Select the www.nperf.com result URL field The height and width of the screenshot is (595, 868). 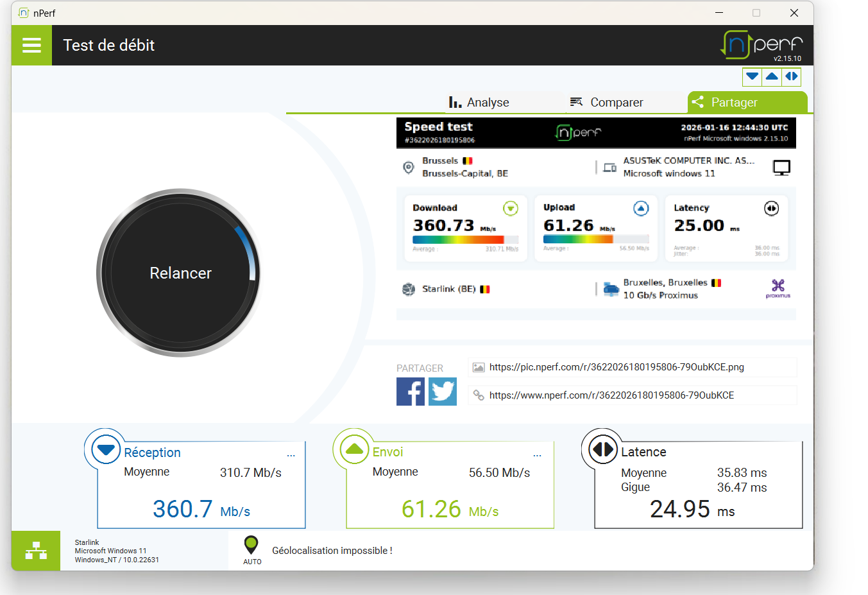coord(633,395)
